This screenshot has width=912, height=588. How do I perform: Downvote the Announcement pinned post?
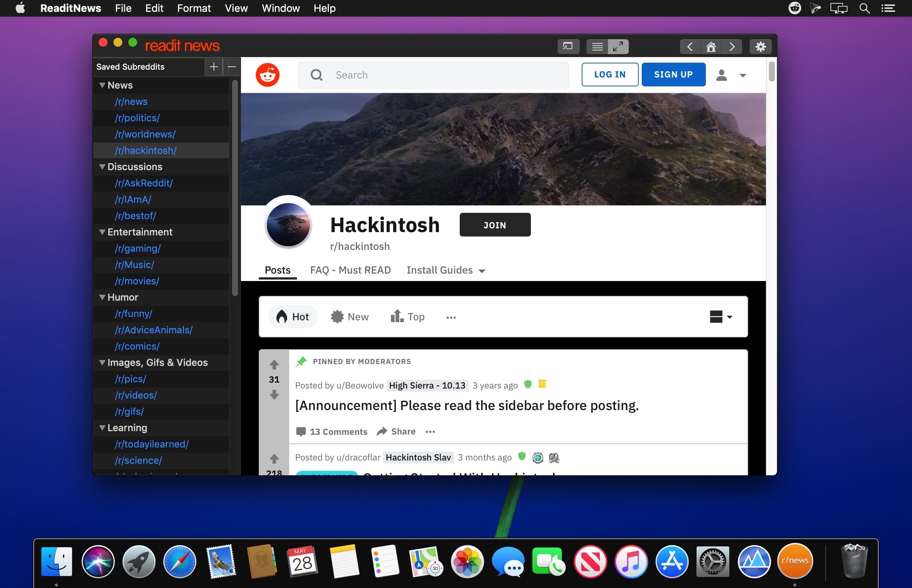274,394
